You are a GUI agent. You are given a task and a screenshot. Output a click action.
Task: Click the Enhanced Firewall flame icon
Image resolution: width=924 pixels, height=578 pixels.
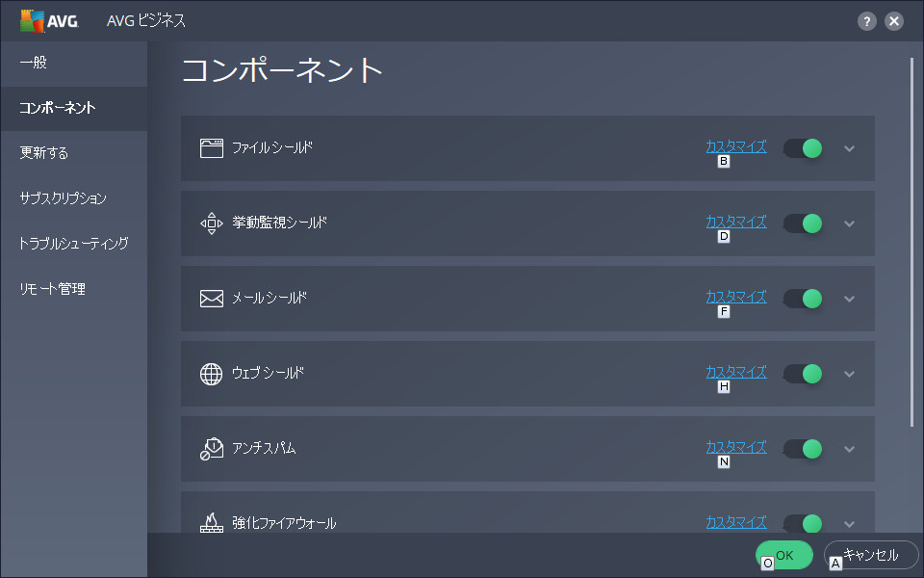point(212,522)
